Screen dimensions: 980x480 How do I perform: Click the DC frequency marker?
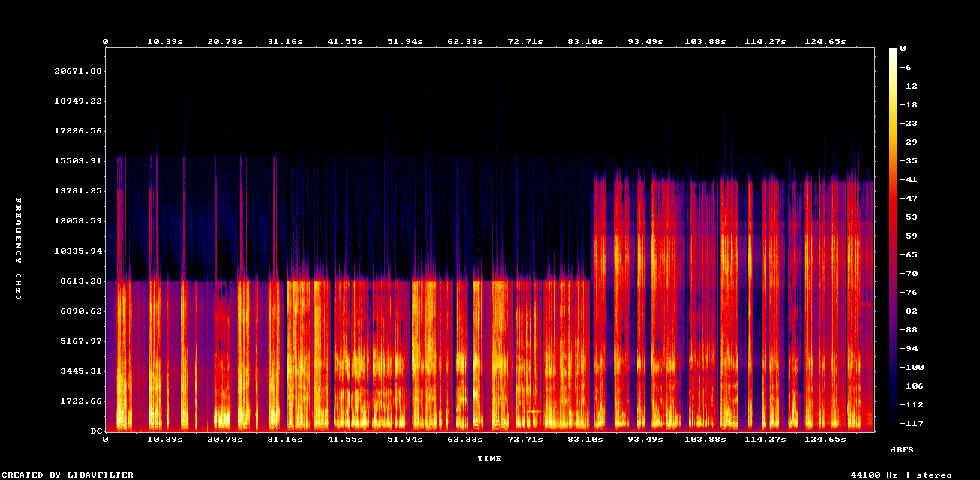[x=96, y=430]
